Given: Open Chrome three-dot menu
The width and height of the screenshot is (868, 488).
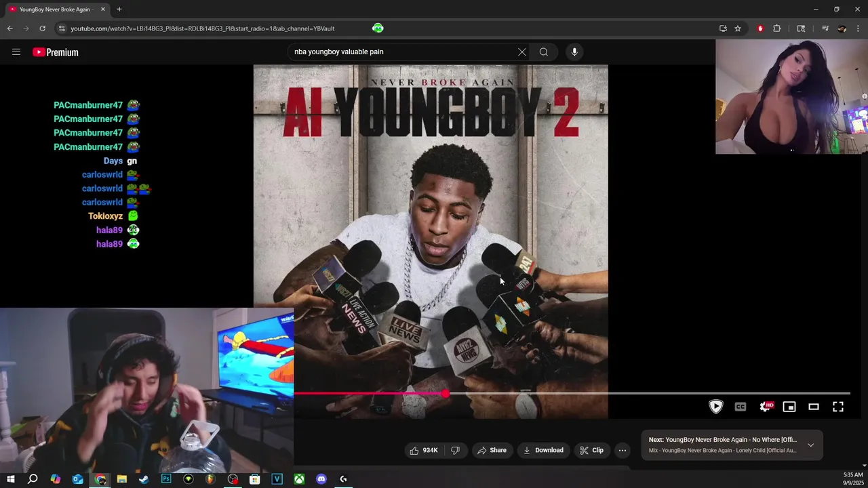Looking at the screenshot, I should 859,28.
